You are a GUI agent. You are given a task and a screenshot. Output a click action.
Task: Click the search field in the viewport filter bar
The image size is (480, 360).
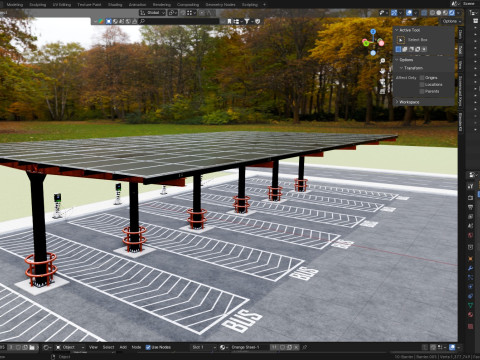179,21
